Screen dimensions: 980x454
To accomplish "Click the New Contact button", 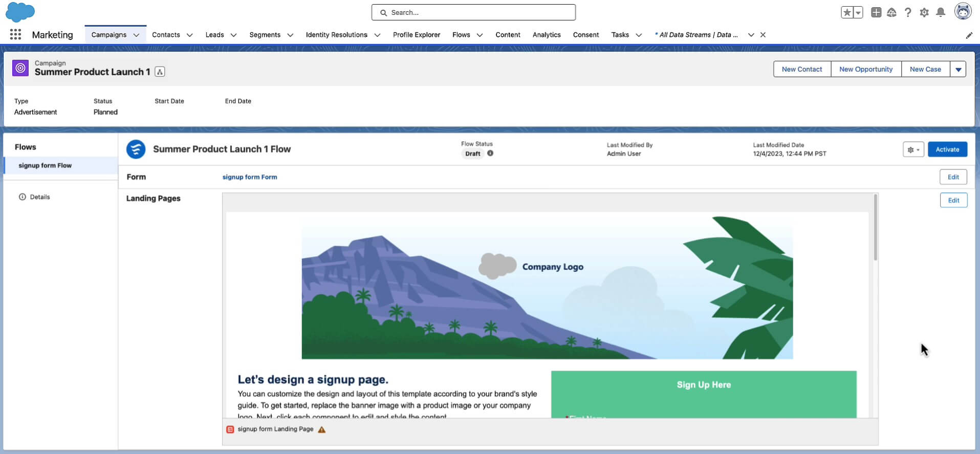I will coord(802,69).
